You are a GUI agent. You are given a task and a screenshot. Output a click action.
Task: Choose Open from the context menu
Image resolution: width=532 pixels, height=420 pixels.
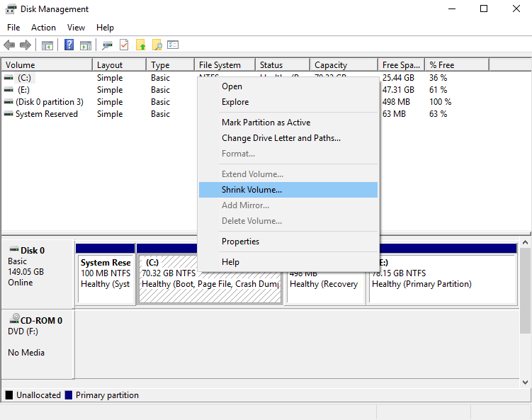point(288,86)
